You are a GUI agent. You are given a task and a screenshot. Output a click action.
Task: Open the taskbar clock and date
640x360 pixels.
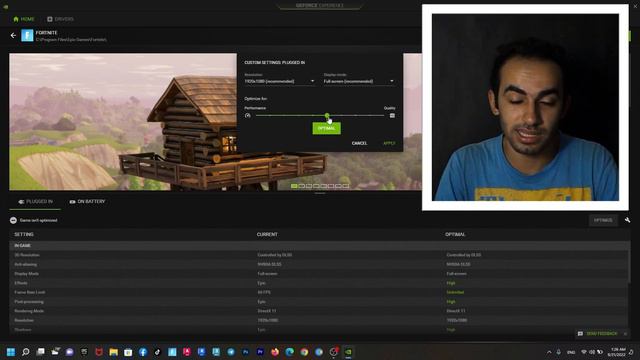click(x=618, y=352)
